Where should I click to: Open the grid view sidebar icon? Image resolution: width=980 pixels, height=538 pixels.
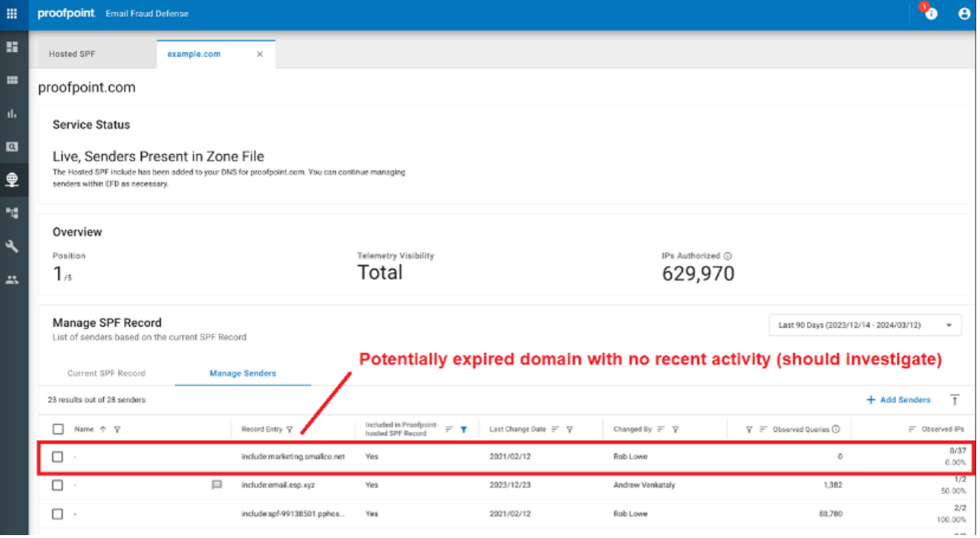(x=12, y=80)
